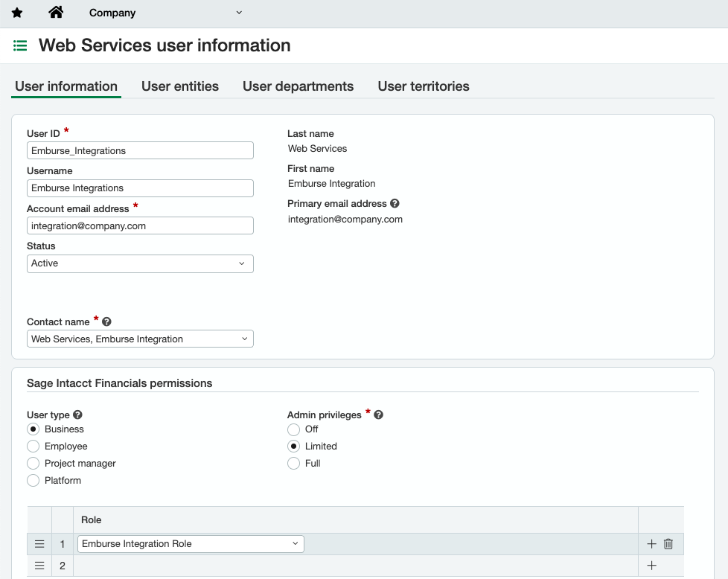
Task: Click the home icon in top bar
Action: point(56,12)
